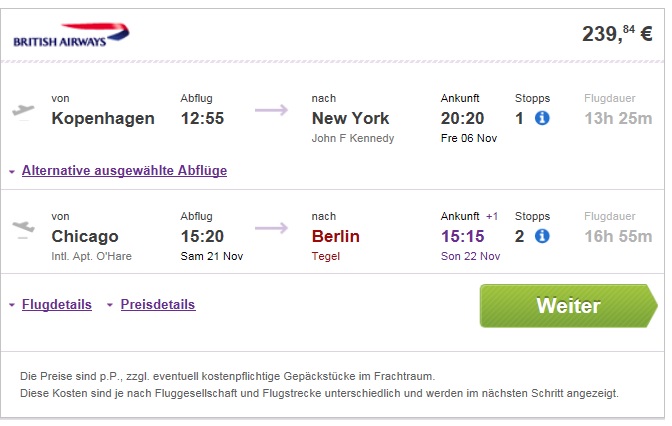This screenshot has height=426, width=672.
Task: Open stop info for Kopenhagen flight
Action: pos(542,118)
